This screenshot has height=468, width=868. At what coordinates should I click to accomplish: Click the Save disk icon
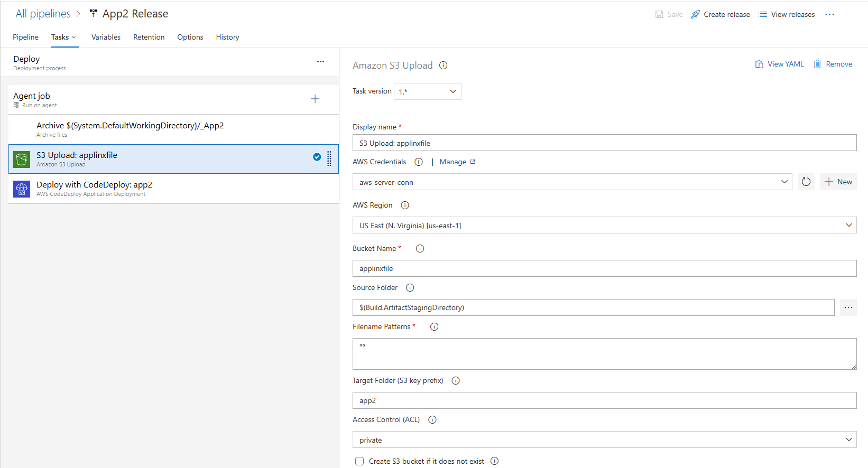click(659, 14)
